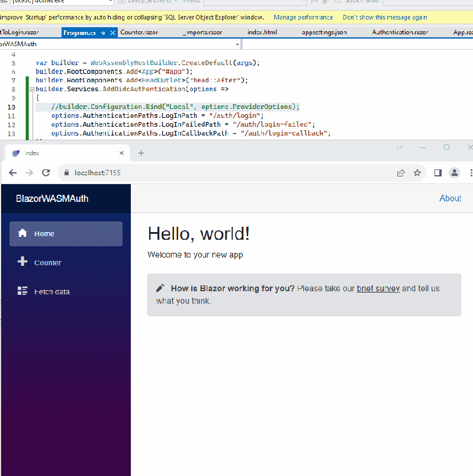Open the BlazorWASMAuth scope dropdown
Image resolution: width=473 pixels, height=476 pixels.
(x=237, y=44)
